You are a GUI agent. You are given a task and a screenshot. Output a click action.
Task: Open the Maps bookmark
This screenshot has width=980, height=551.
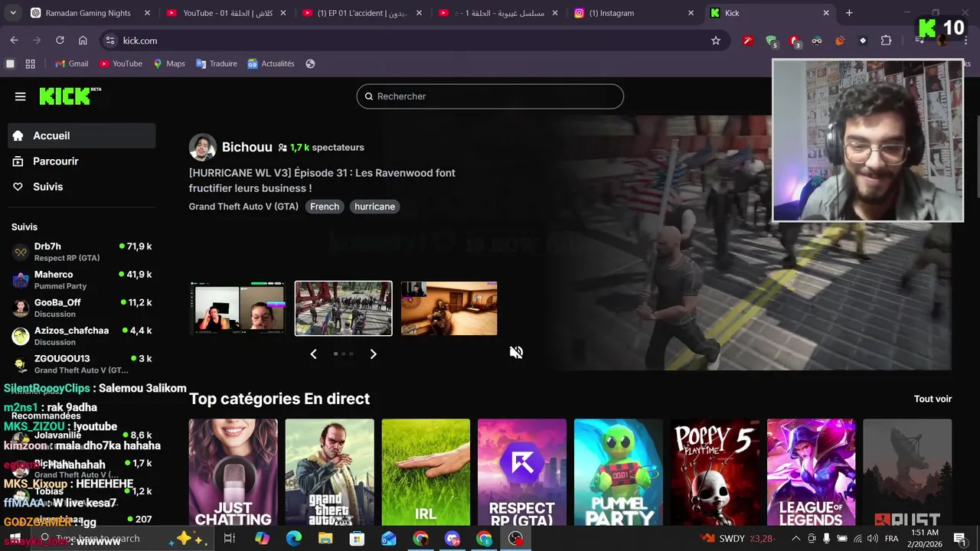tap(169, 64)
